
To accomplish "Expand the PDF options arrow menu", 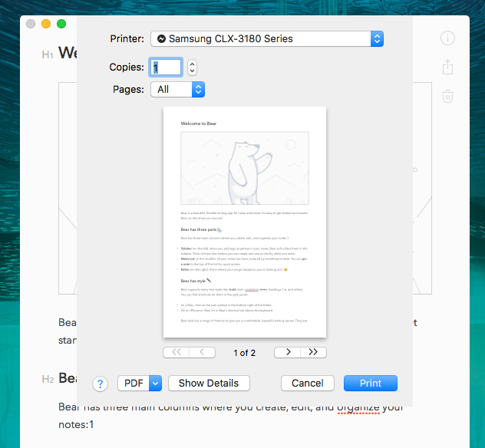I will click(x=155, y=383).
